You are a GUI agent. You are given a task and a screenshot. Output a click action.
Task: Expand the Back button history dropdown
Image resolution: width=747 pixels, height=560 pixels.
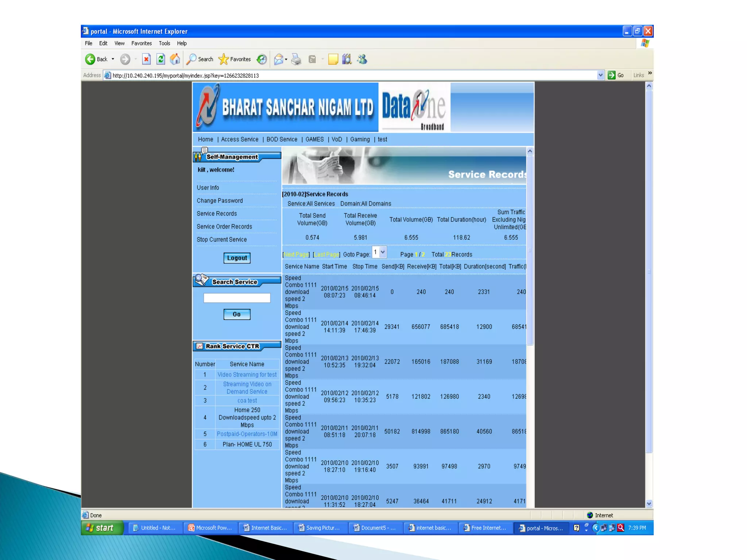[x=113, y=59]
